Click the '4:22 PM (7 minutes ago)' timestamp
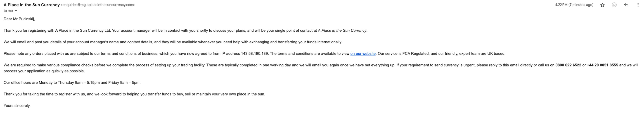This screenshot has width=644, height=116. pos(574,5)
